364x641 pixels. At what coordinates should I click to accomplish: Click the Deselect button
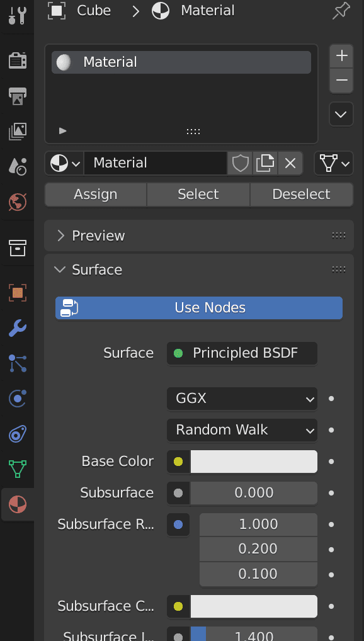click(x=302, y=194)
